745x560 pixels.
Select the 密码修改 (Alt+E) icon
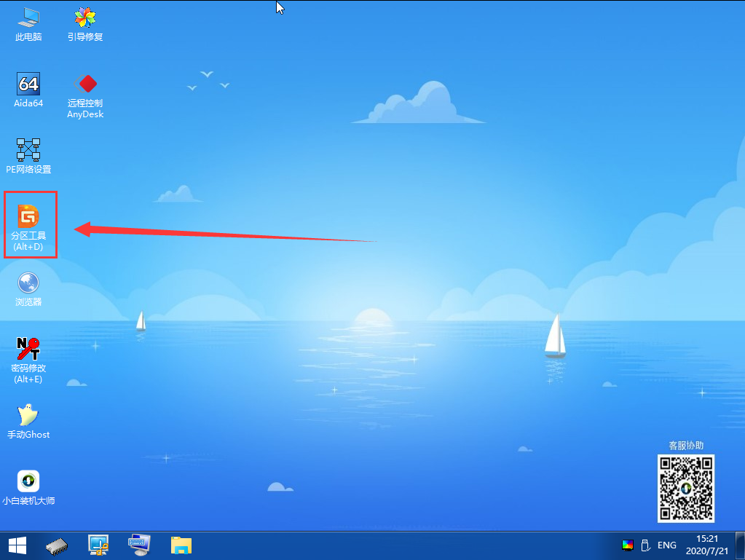[28, 360]
